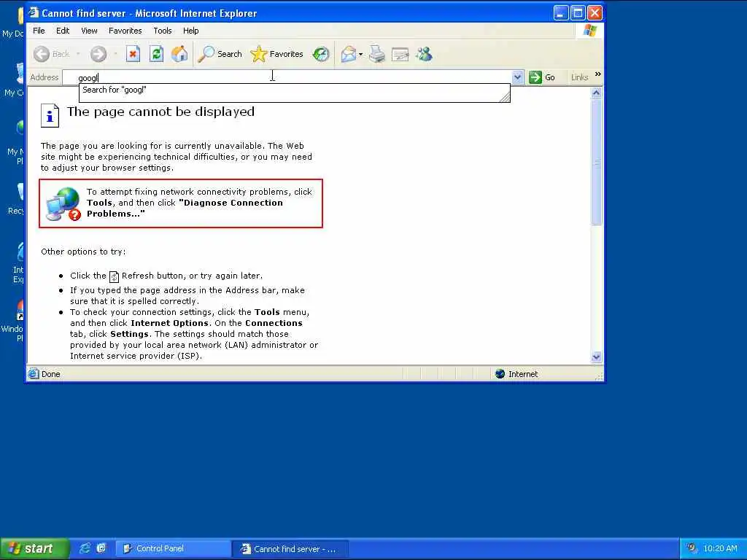Open the Edit menu
Viewport: 747px width, 560px height.
63,31
